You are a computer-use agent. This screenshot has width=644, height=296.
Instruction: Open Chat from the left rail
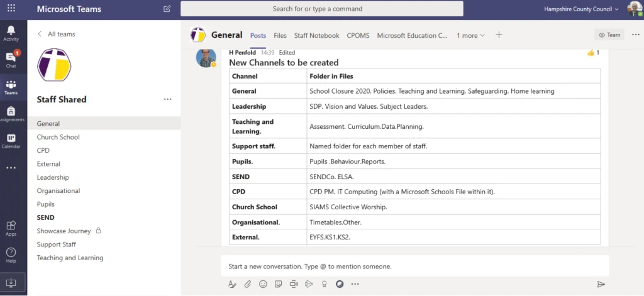pos(11,60)
